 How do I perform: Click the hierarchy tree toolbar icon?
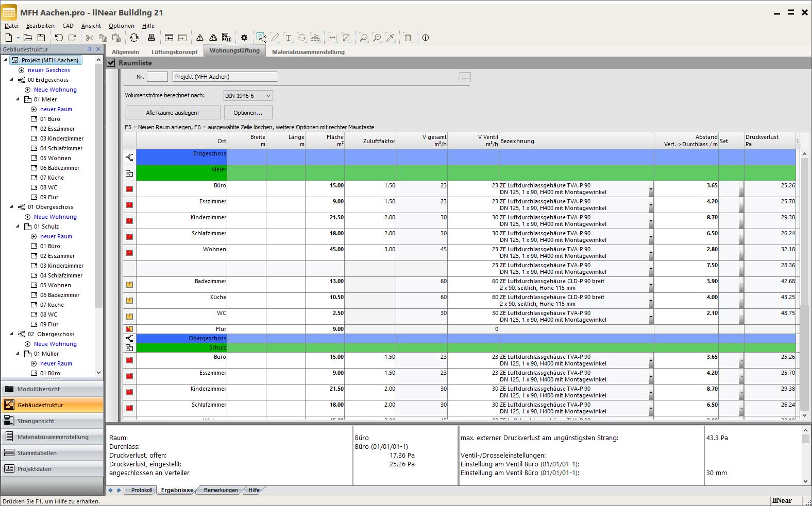[315, 38]
